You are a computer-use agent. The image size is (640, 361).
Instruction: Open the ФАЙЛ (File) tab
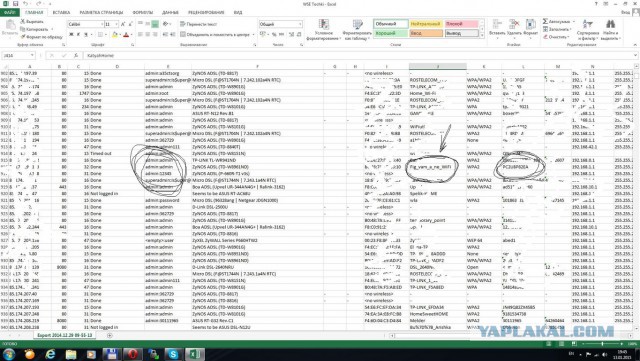[10, 13]
